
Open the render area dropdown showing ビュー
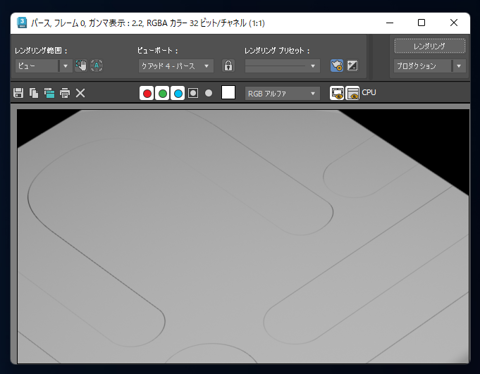coord(44,66)
